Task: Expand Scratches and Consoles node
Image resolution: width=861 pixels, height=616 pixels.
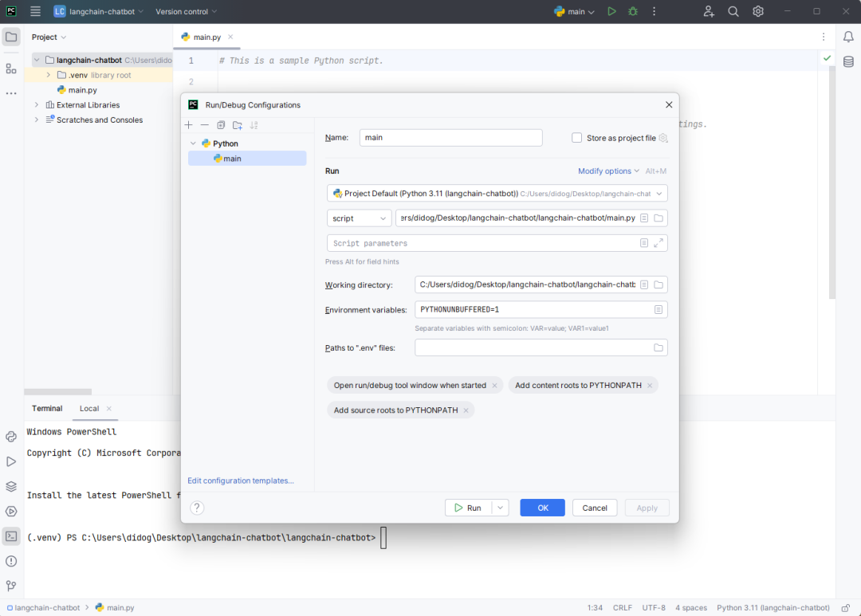Action: coord(37,120)
